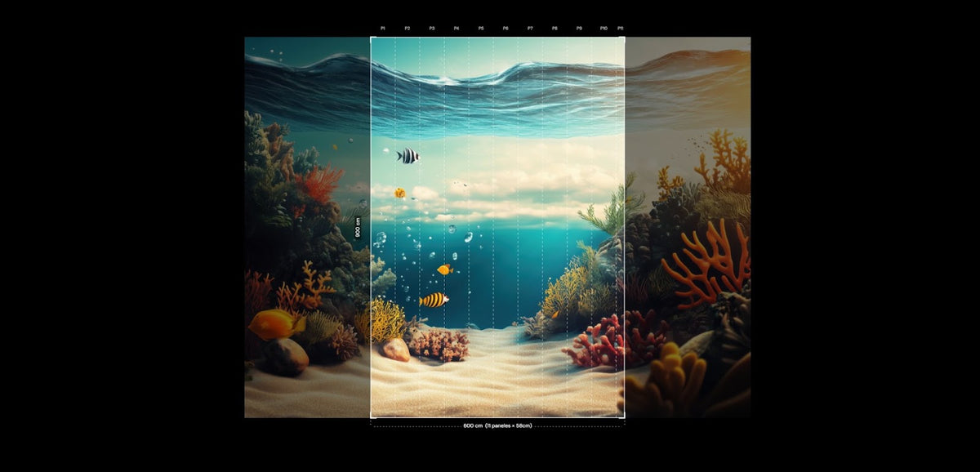Click the P8 panel label

(x=555, y=28)
